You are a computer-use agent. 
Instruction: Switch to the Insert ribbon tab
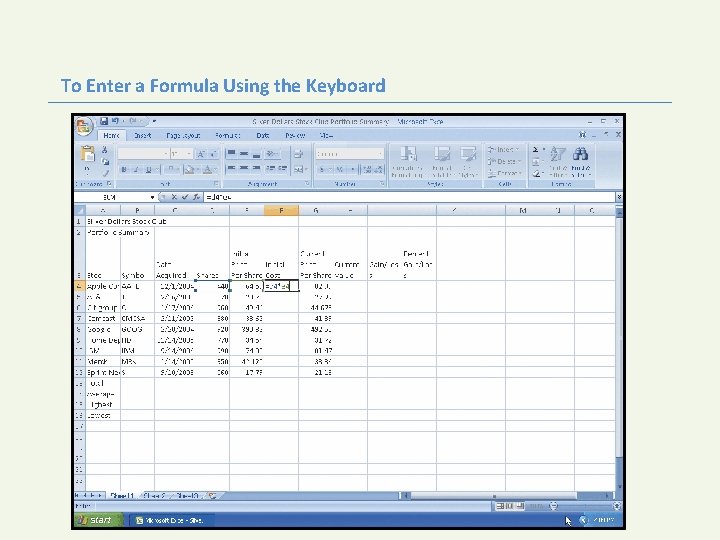(142, 135)
